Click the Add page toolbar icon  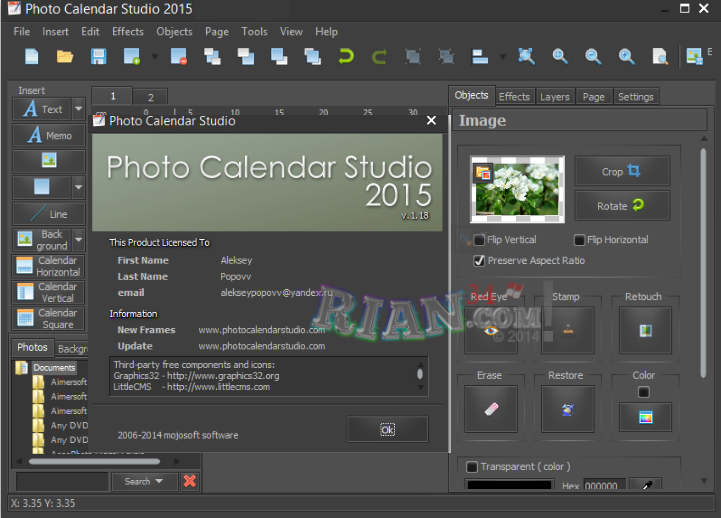(132, 57)
